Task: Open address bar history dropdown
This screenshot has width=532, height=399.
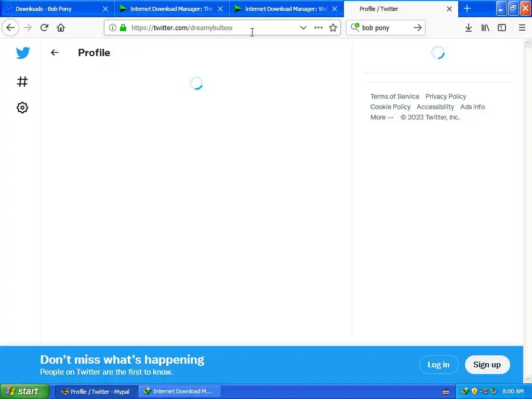Action: [303, 28]
